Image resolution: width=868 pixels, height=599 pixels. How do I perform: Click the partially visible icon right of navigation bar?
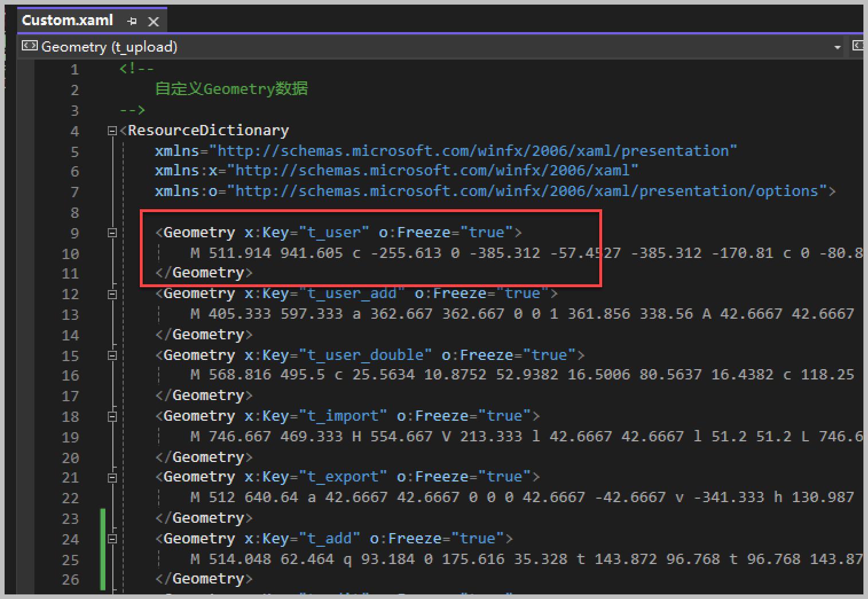(x=858, y=46)
